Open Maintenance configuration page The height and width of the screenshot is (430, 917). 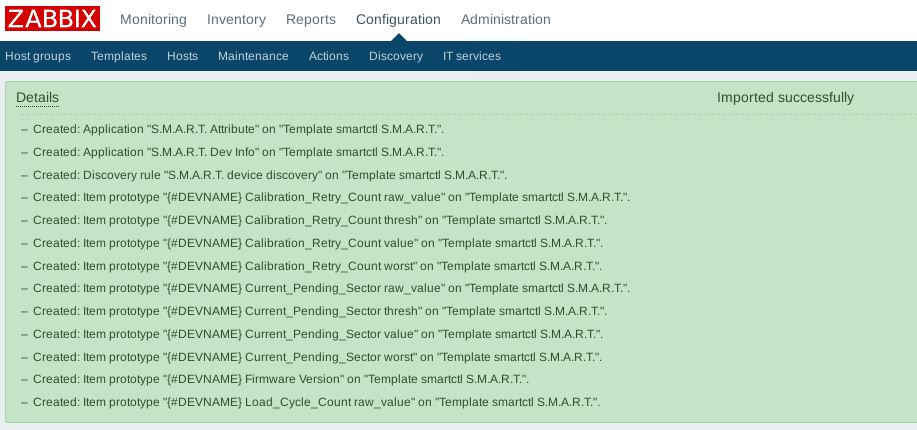pyautogui.click(x=253, y=56)
